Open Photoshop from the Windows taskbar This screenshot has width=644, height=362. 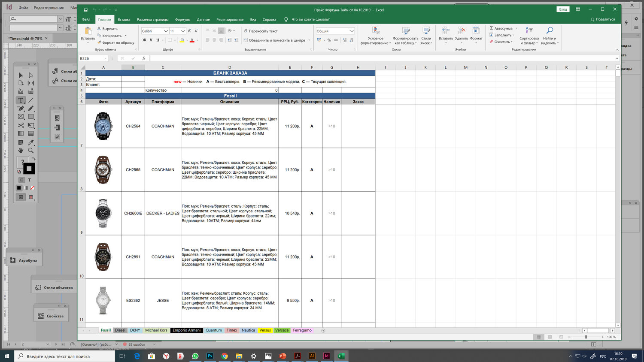click(210, 356)
